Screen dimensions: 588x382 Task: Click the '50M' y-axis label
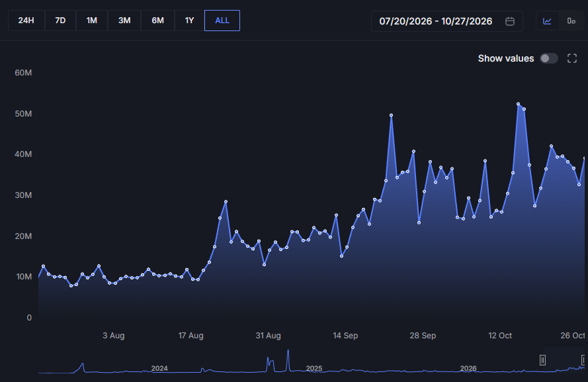point(23,114)
